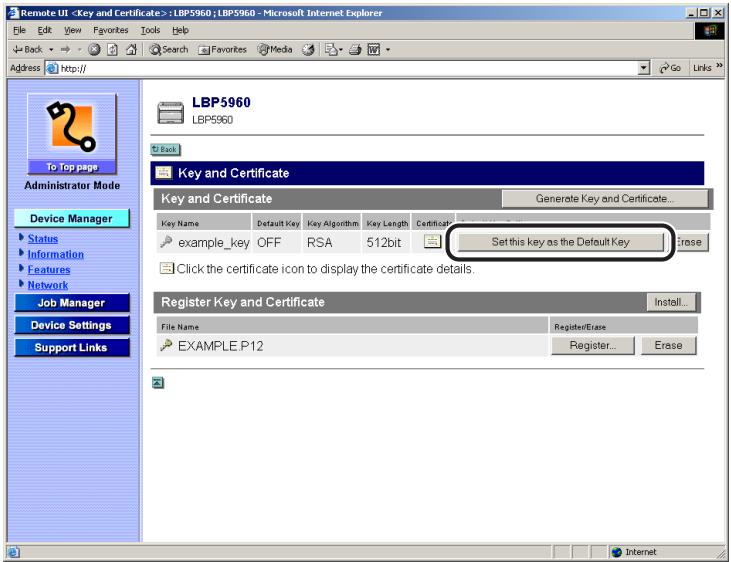Viewport: 731px width, 562px height.
Task: Stop page loading with the Stop icon
Action: tap(94, 49)
